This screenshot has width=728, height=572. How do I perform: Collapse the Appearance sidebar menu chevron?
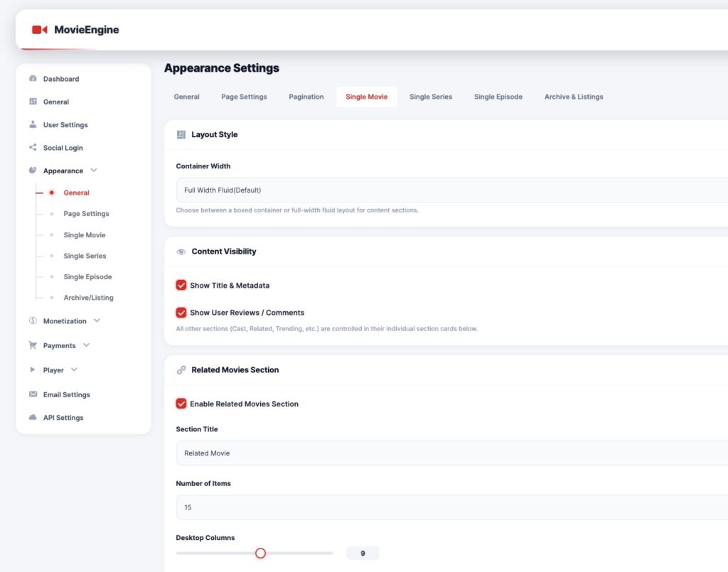[94, 171]
